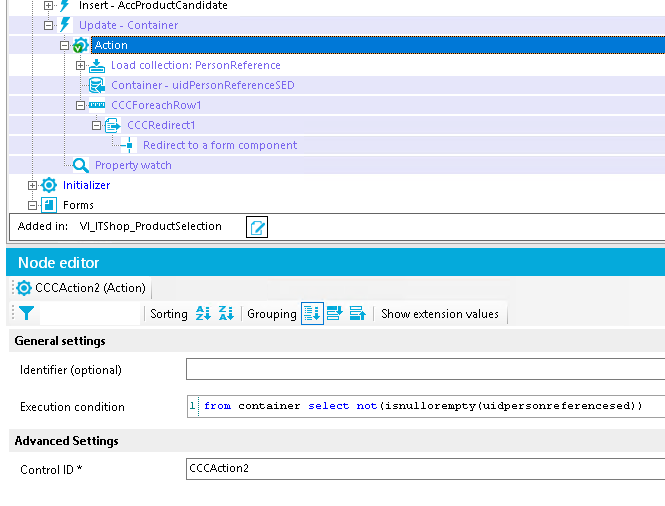Select Redirect to a form component item

pyautogui.click(x=220, y=145)
